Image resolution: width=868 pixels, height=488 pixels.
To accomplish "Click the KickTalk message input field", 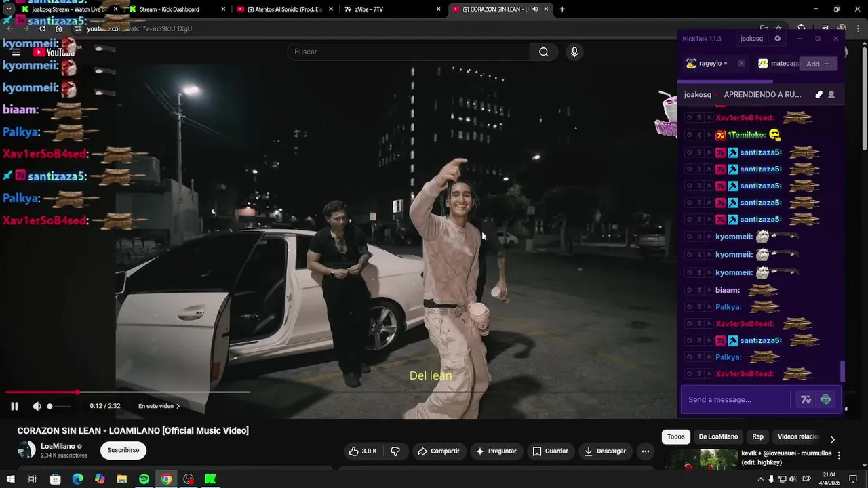I will pos(736,399).
